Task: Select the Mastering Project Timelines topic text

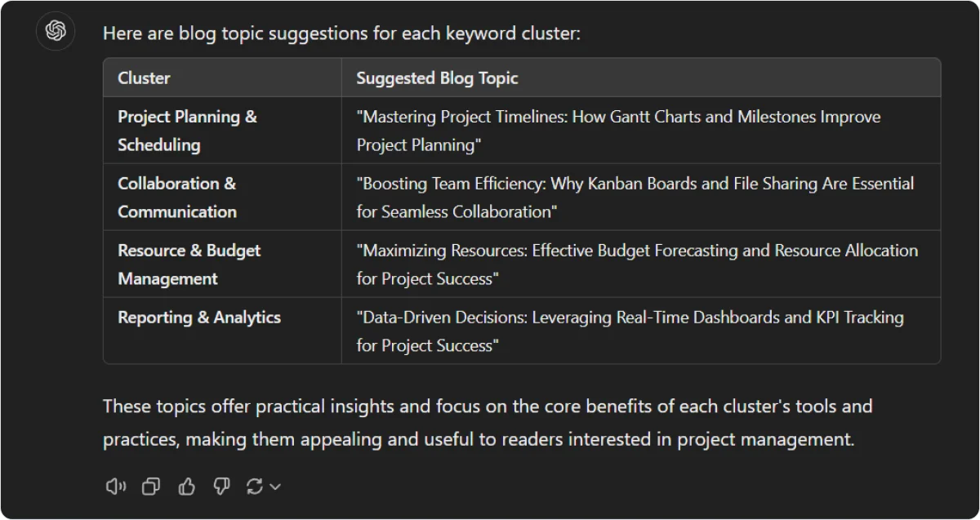Action: [x=618, y=131]
